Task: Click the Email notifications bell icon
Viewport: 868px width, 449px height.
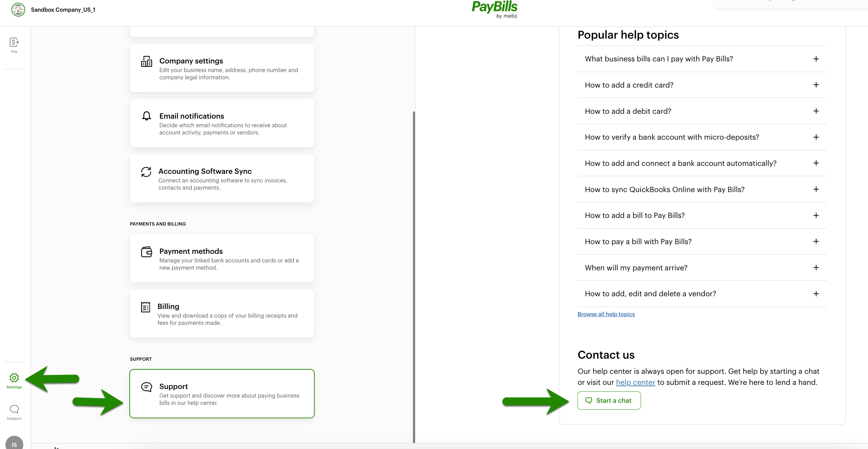Action: 146,116
